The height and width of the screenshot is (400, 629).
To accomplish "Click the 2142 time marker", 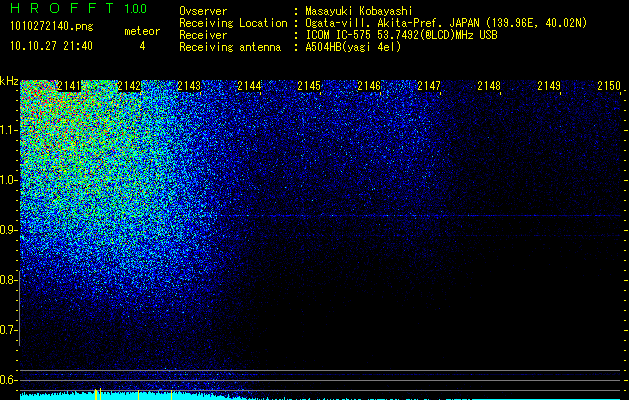I will point(129,86).
